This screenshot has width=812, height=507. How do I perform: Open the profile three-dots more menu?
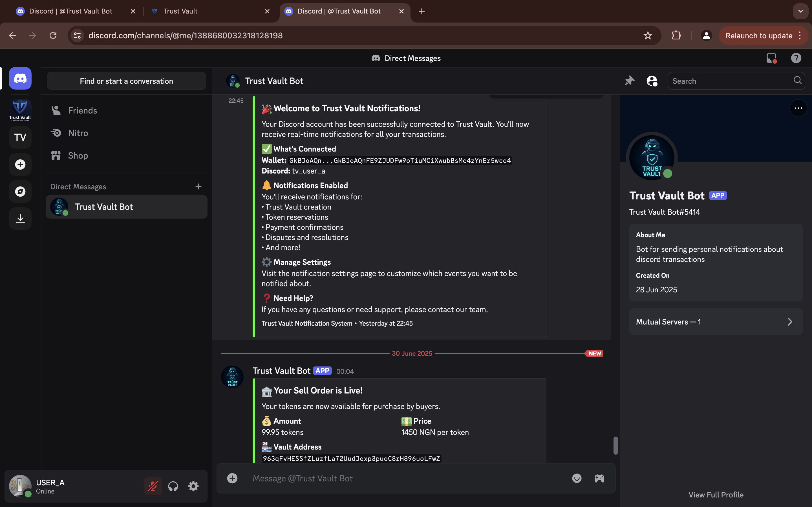[x=798, y=108]
